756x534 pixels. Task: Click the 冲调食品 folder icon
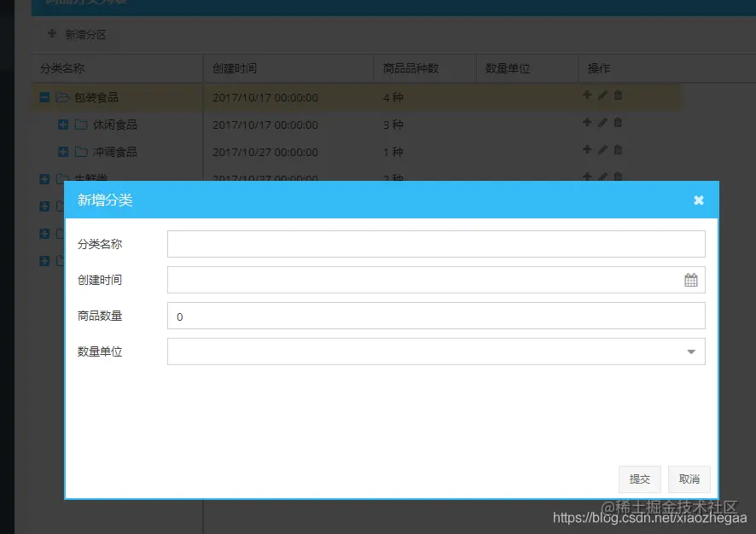[x=81, y=152]
